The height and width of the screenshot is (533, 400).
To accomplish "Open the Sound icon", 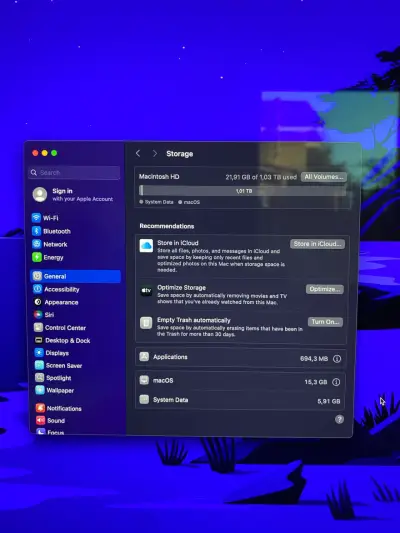I will (41, 420).
